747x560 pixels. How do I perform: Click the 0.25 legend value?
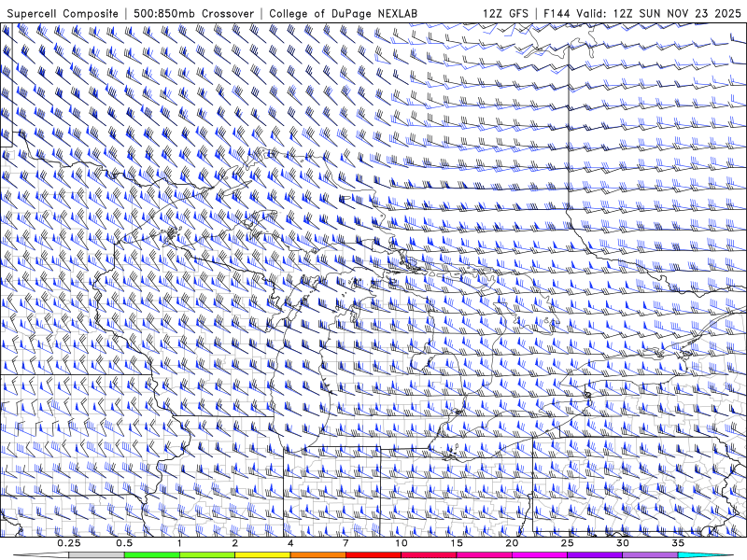point(68,543)
